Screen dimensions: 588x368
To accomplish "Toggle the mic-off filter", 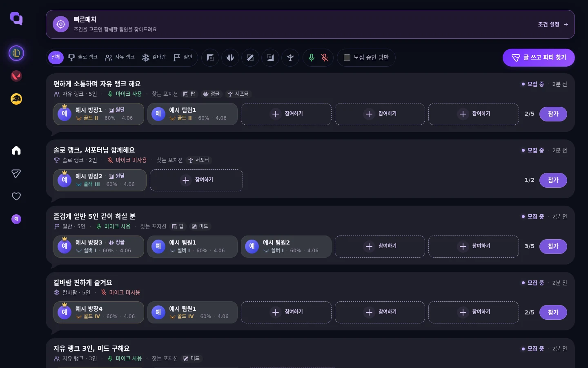I will tap(325, 58).
